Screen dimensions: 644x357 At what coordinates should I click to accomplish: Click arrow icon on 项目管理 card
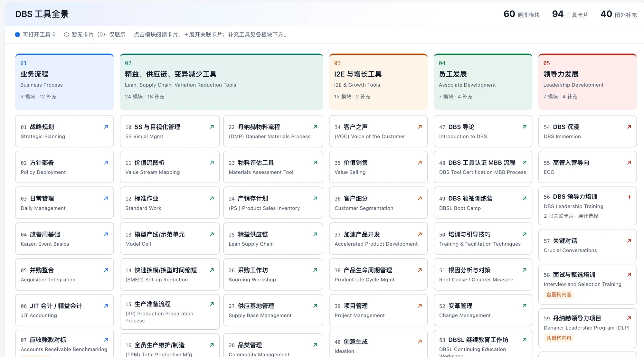coord(420,306)
